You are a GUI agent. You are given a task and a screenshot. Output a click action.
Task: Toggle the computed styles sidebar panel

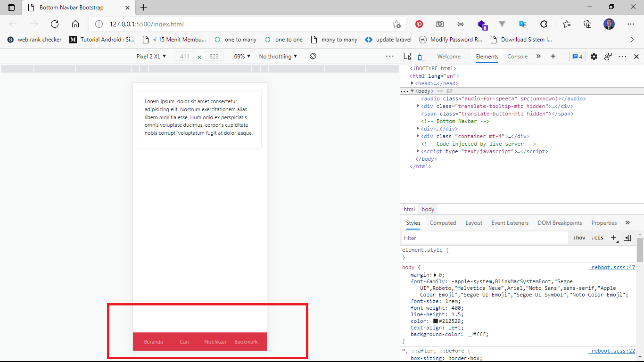point(627,238)
